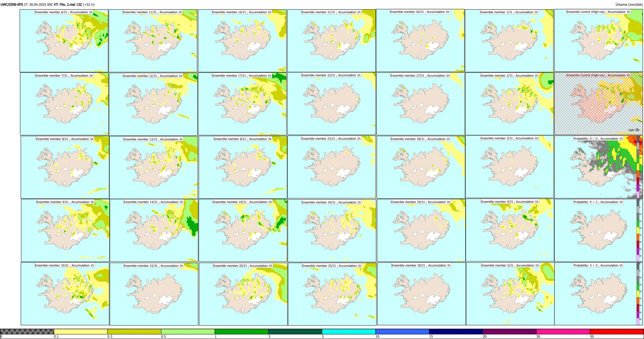View the Probability X > 5 map panel
This screenshot has width=644, height=339.
(x=599, y=294)
